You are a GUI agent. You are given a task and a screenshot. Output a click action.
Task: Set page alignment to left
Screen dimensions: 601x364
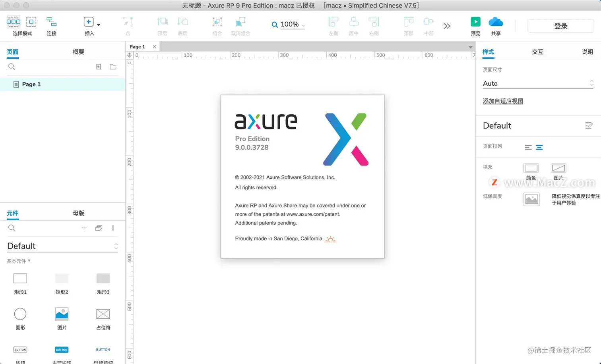click(x=528, y=147)
